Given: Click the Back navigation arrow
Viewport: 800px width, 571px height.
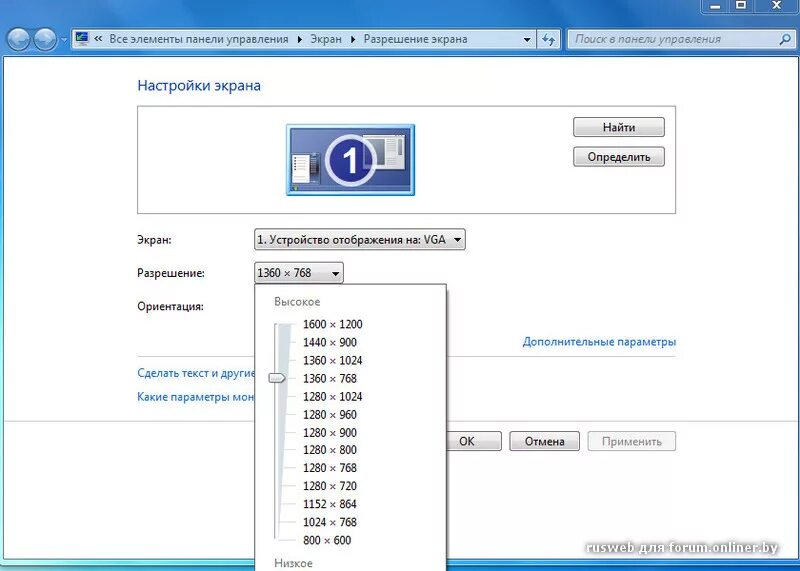Looking at the screenshot, I should click(18, 39).
